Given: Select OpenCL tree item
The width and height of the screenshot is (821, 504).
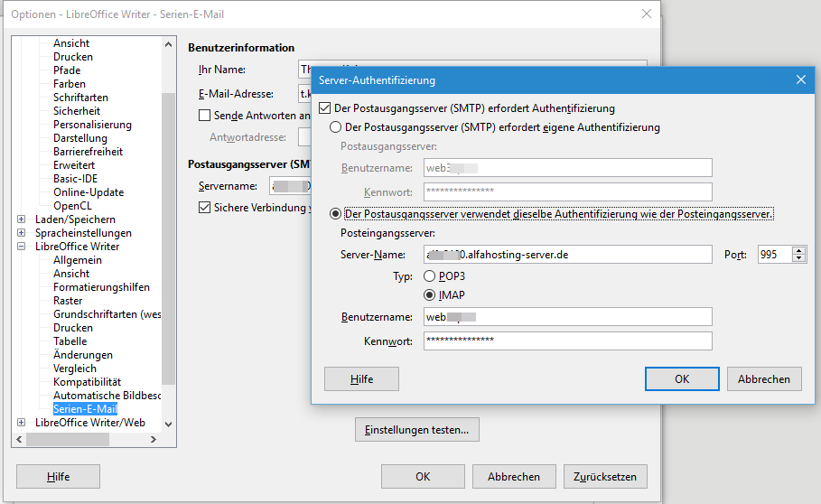Looking at the screenshot, I should click(72, 206).
